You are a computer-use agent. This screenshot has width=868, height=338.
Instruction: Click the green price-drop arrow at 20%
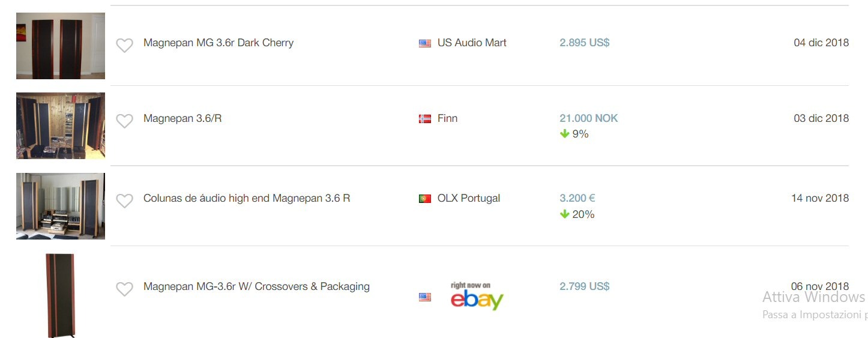(564, 214)
